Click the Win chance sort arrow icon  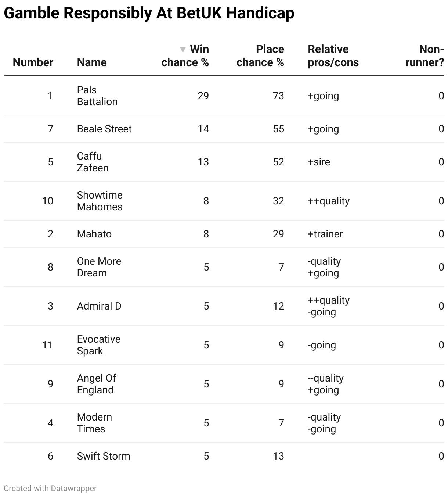[183, 50]
